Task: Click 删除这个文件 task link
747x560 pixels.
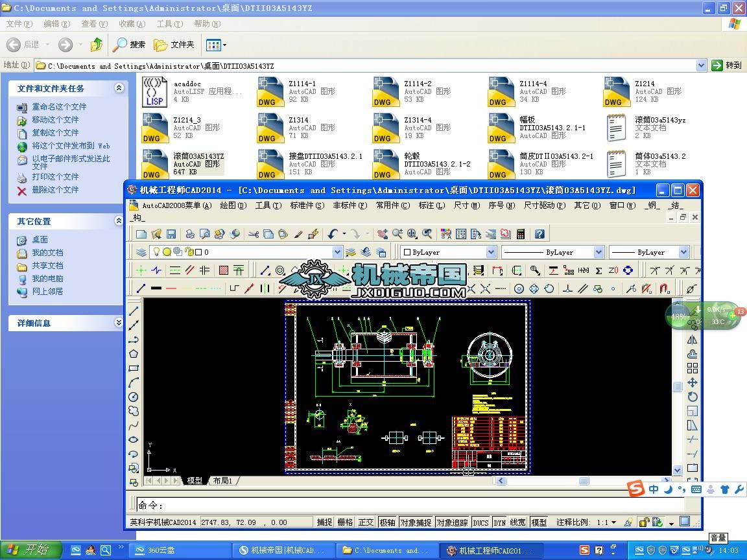Action: click(55, 189)
